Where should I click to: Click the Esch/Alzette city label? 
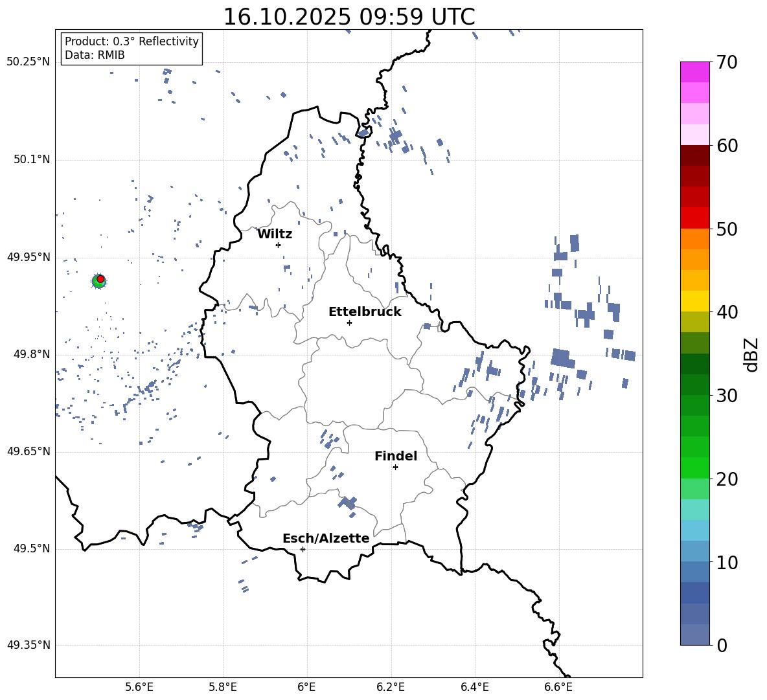coord(326,538)
